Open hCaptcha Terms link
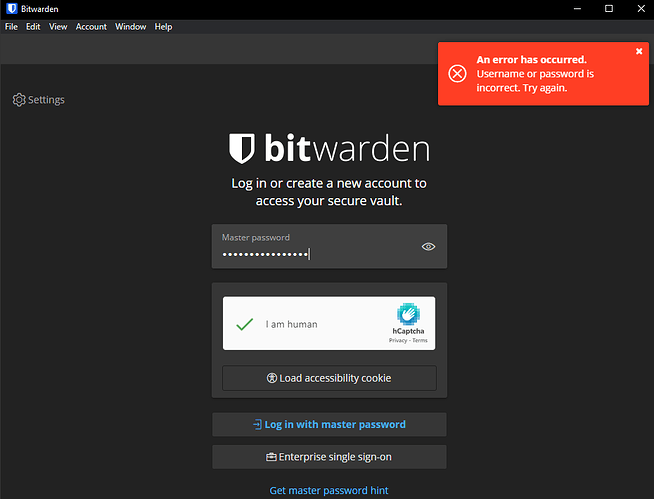 coord(420,340)
